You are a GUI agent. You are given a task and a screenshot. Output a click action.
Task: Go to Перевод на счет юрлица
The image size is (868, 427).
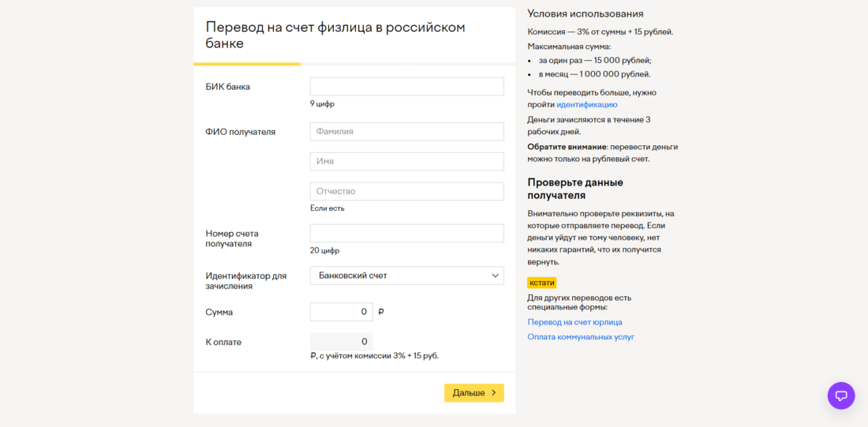[x=574, y=322]
